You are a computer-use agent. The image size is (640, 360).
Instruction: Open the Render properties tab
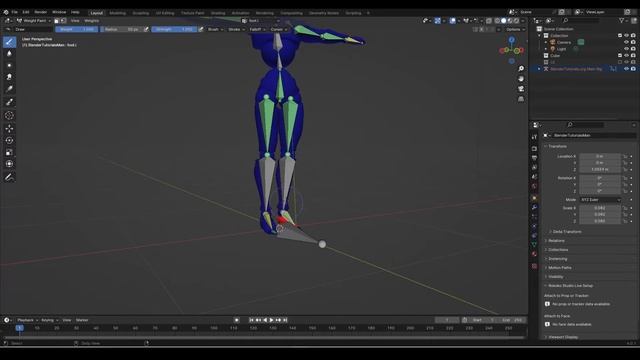(x=535, y=149)
